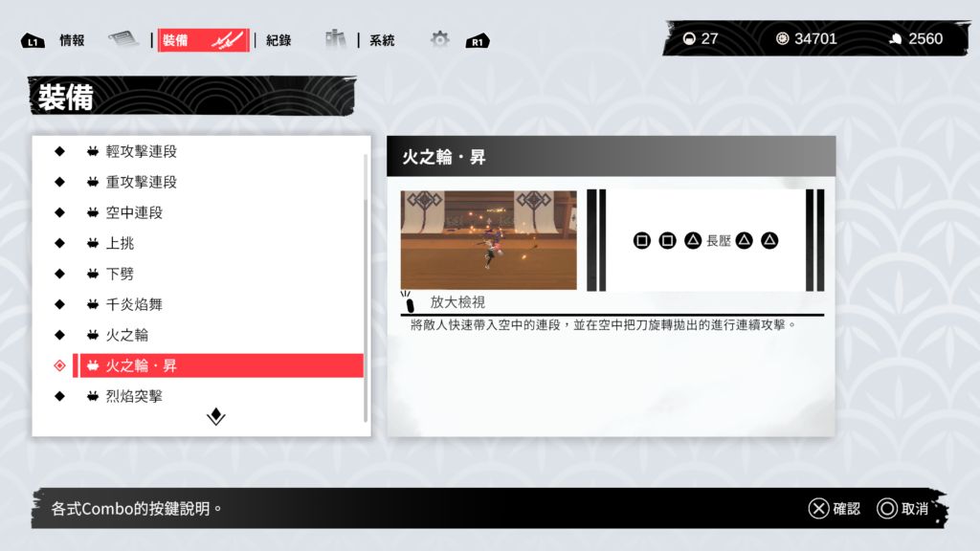Click the combo list vertical scrollbar
The width and height of the screenshot is (980, 551).
(x=366, y=285)
